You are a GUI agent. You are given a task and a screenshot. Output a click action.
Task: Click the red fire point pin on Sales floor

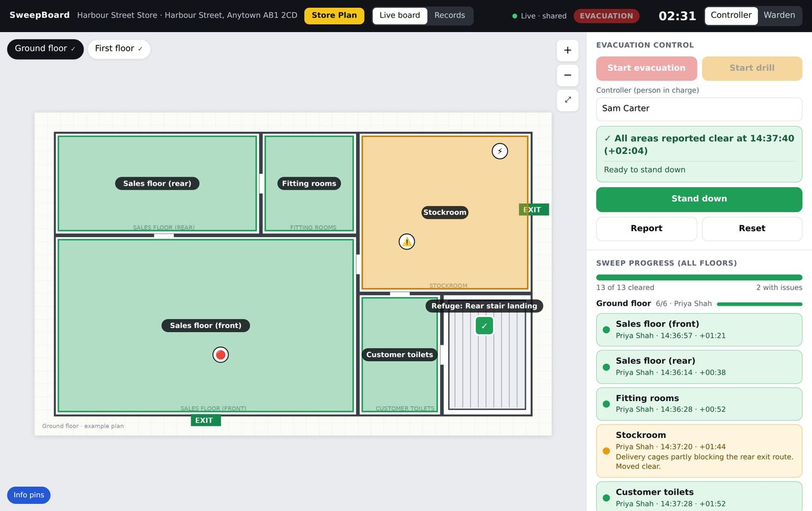(220, 355)
